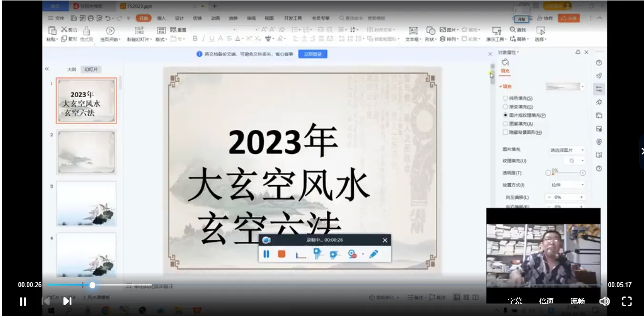Select 图案填充 pattern fill radio
This screenshot has height=316, width=644.
505,124
